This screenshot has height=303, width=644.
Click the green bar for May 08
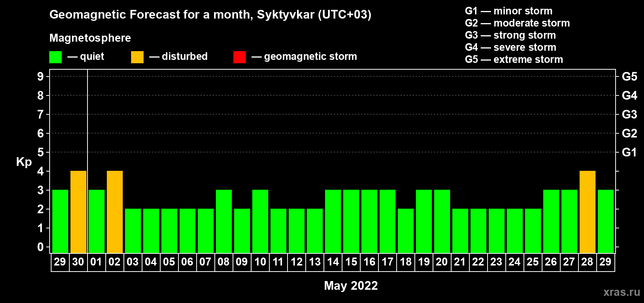coord(224,221)
